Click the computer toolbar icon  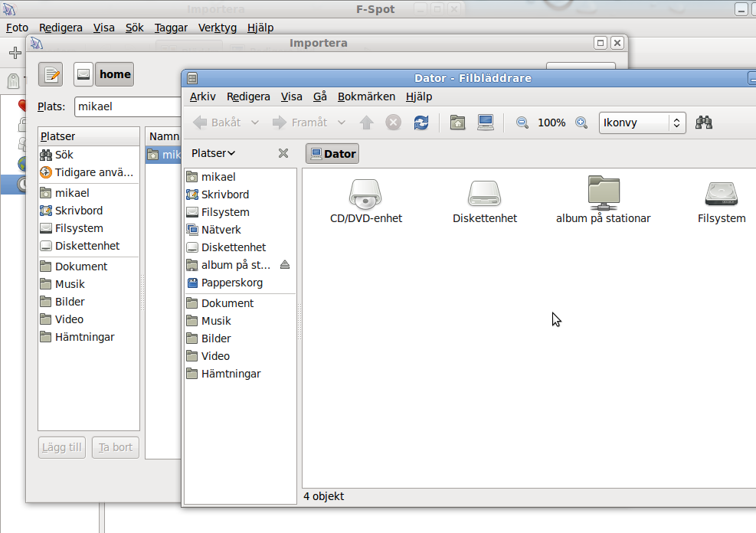[x=486, y=123]
